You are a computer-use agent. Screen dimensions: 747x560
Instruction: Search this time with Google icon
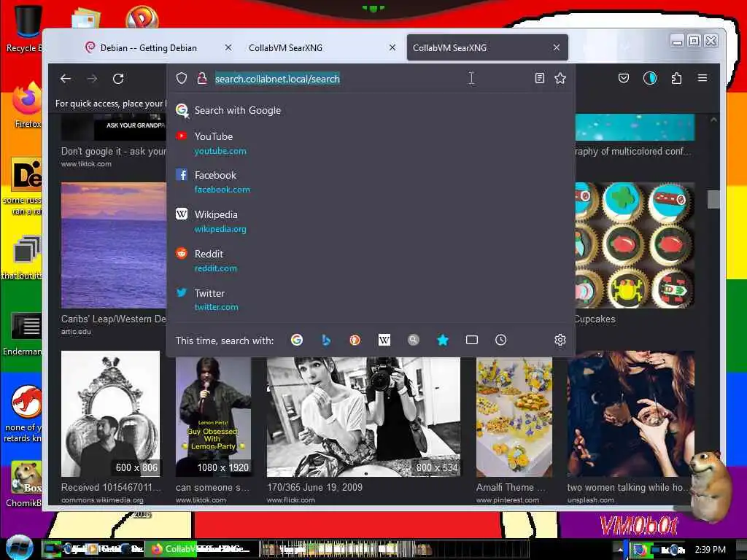[297, 340]
